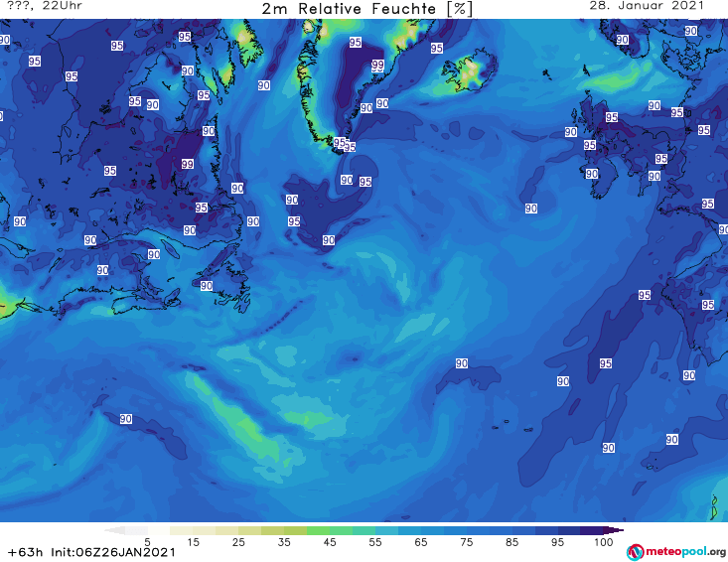Select the 'Init:06Z26JAN2021' run text

coord(113,552)
